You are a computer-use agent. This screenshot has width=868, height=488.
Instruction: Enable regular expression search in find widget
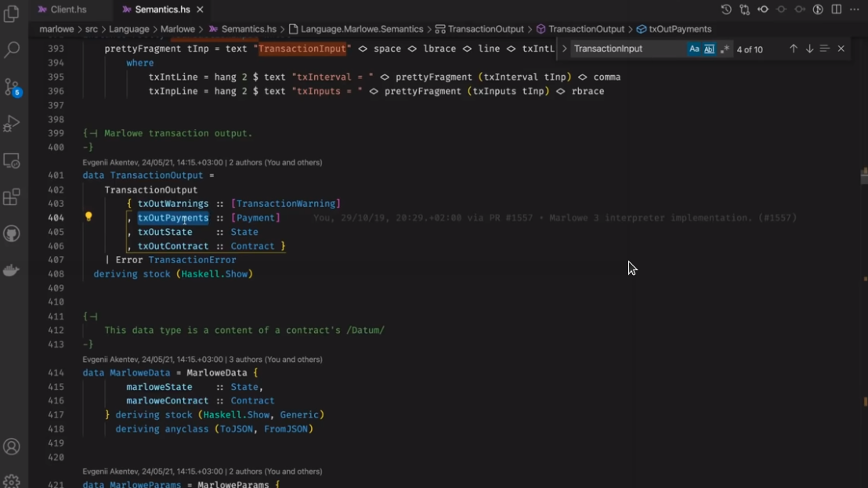pyautogui.click(x=725, y=49)
